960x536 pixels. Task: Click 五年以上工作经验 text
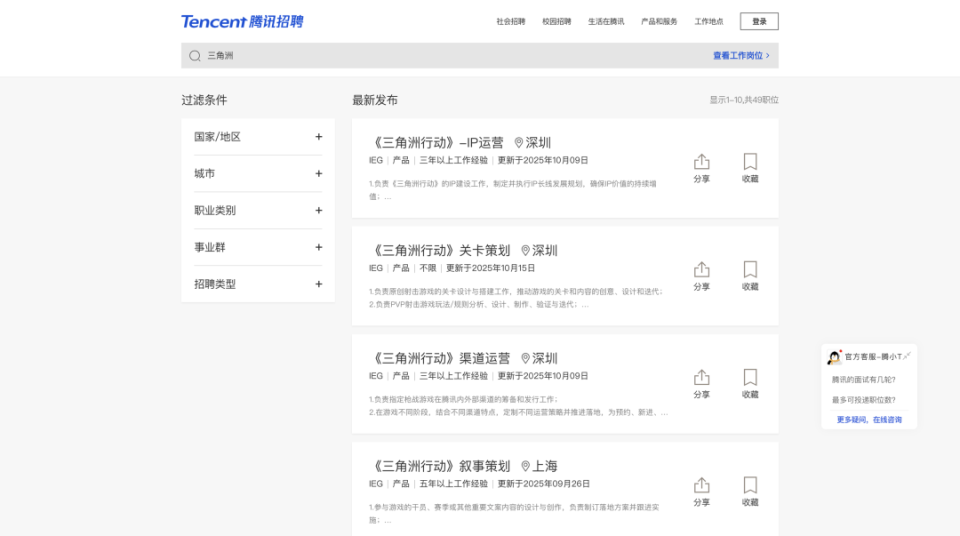tap(453, 484)
